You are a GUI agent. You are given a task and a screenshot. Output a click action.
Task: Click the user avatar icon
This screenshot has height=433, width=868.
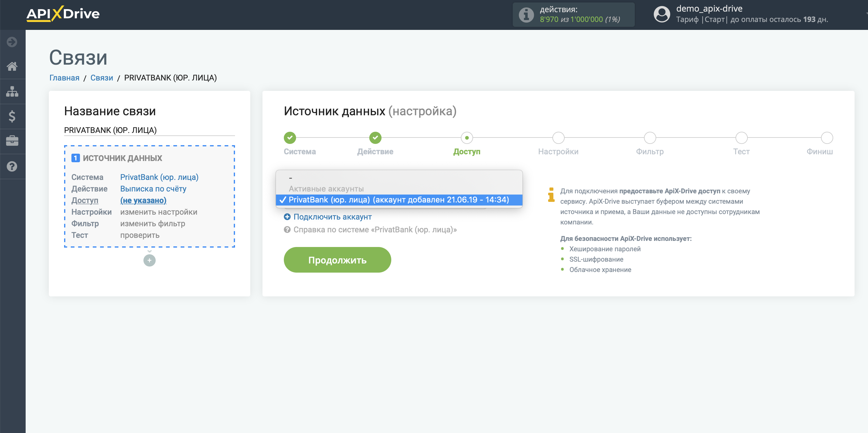(x=662, y=14)
